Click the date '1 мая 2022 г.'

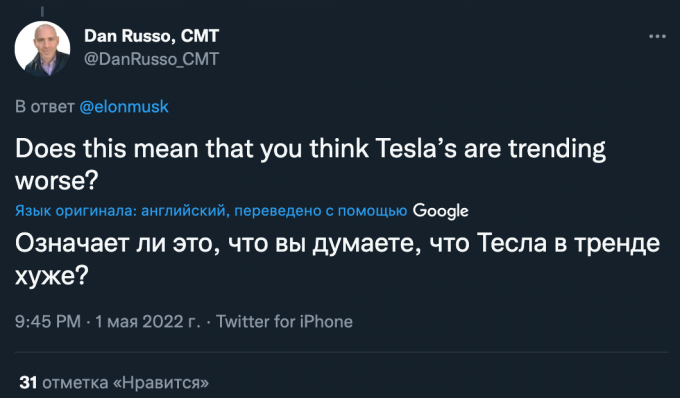[x=148, y=322]
